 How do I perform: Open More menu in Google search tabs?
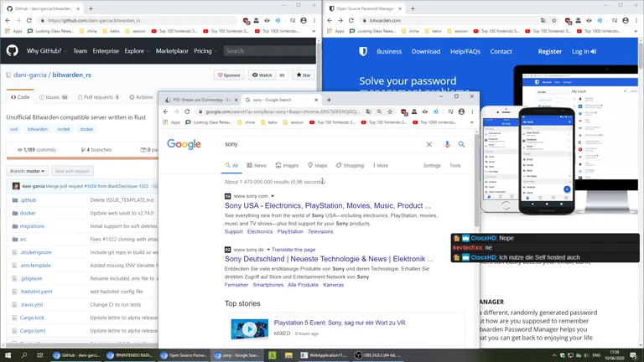coord(381,165)
